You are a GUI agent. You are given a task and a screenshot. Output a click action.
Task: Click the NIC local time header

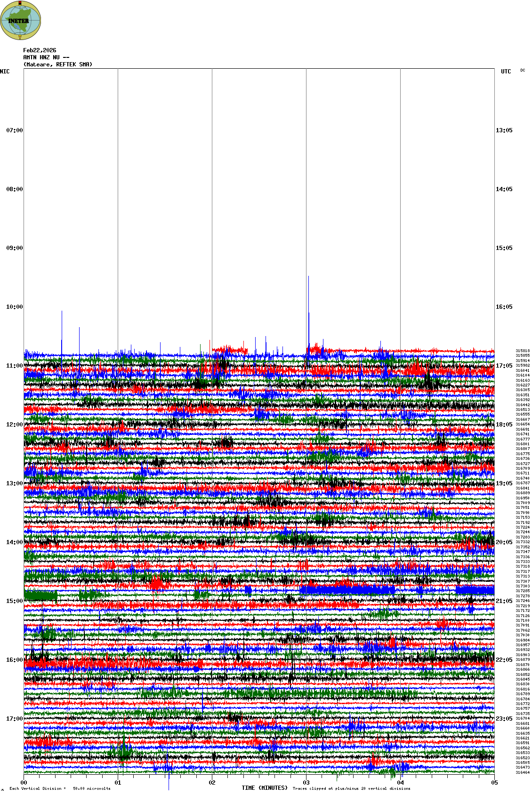pos(5,72)
